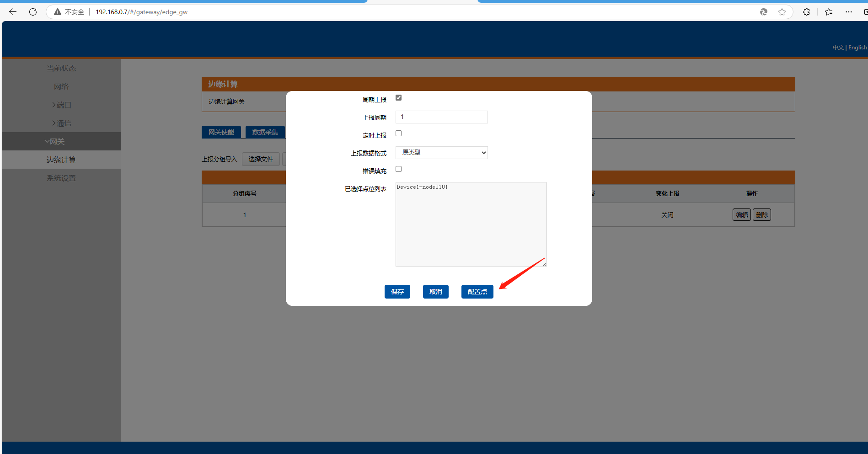This screenshot has width=868, height=454.
Task: Go back using browser back arrow
Action: (x=13, y=12)
